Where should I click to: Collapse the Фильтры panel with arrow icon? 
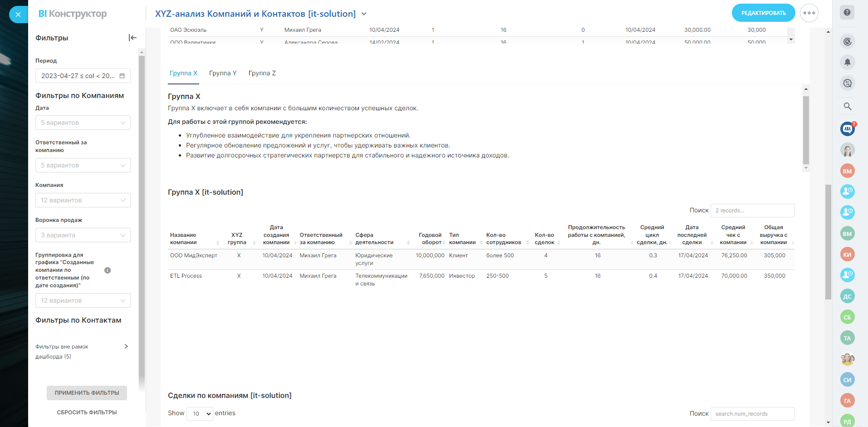coord(132,38)
